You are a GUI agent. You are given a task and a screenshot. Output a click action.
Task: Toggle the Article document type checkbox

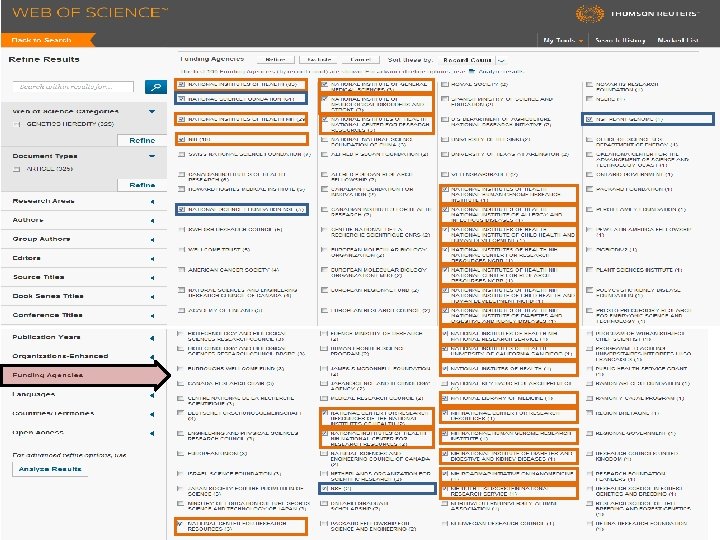(17, 169)
